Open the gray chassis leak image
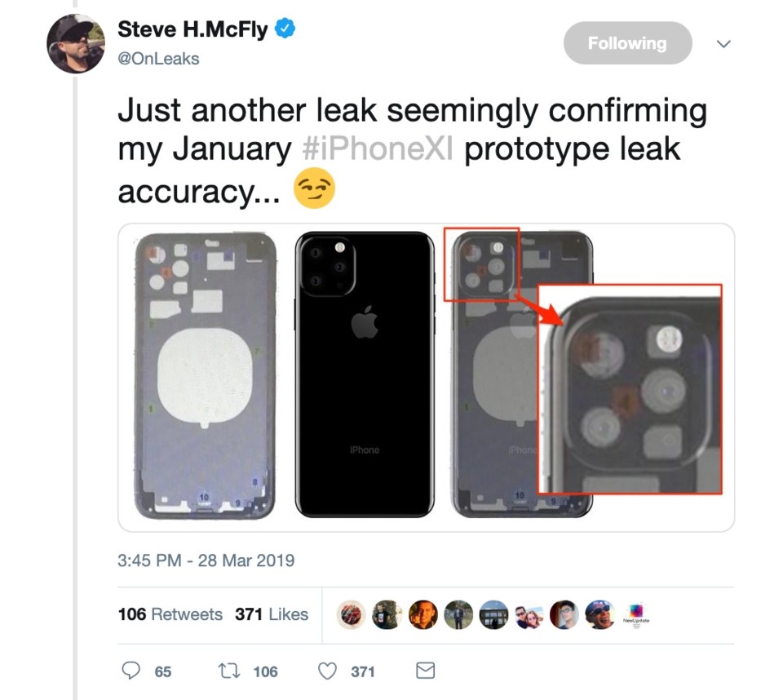 tap(203, 376)
